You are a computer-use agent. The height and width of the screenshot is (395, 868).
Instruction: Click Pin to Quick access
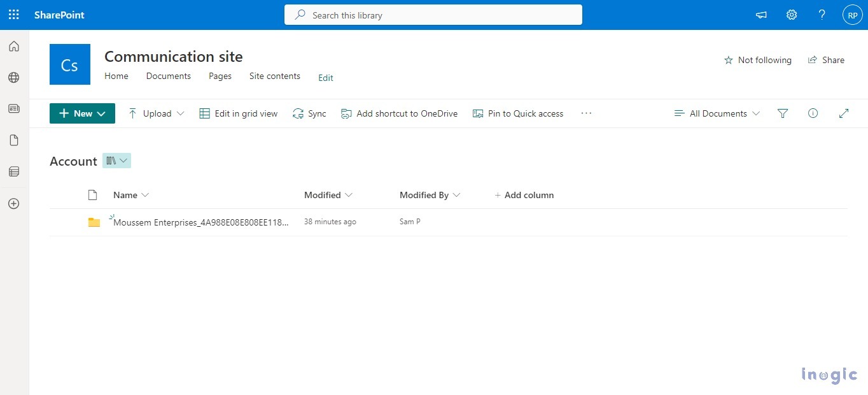pyautogui.click(x=518, y=113)
